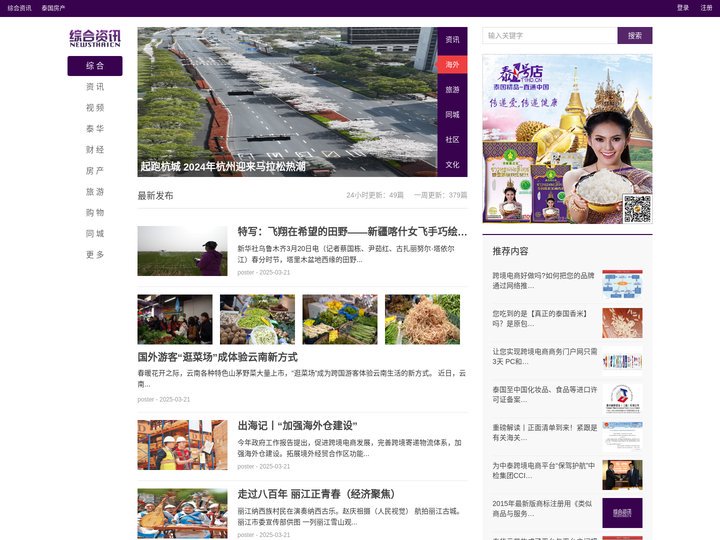This screenshot has width=720, height=540.
Task: Open recommended 真正的泰国香米 link
Action: coord(540,319)
